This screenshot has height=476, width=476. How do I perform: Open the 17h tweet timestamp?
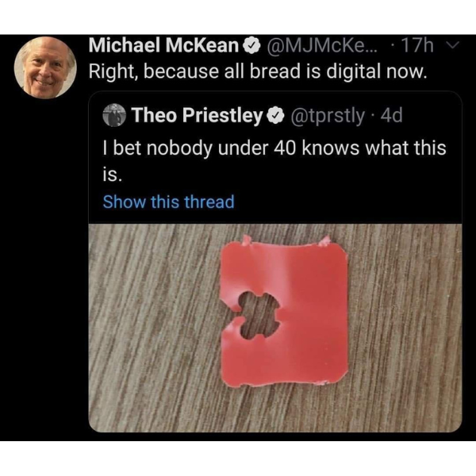[x=417, y=45]
